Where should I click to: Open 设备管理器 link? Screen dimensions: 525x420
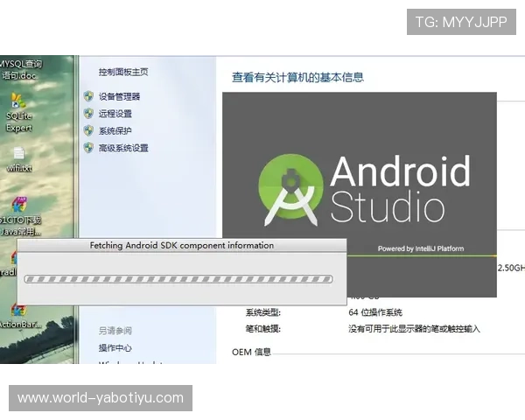119,97
